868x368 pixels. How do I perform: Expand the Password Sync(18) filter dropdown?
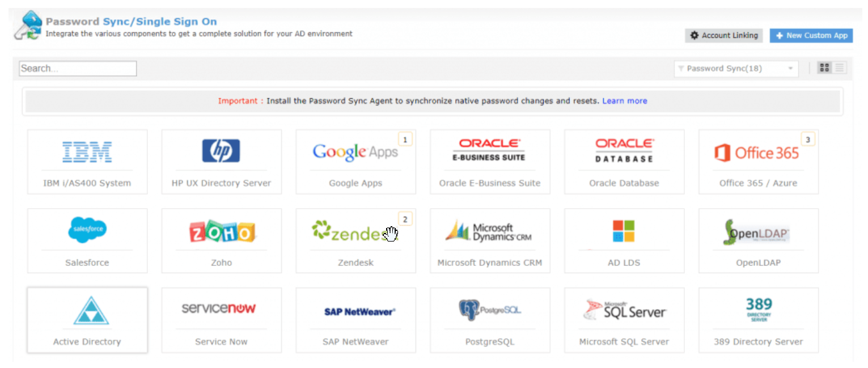(x=736, y=69)
